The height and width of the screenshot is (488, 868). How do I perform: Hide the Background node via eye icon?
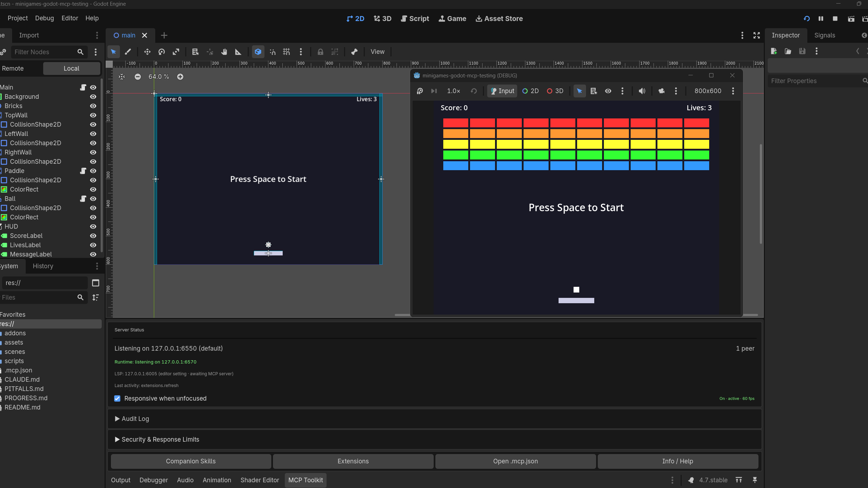93,97
